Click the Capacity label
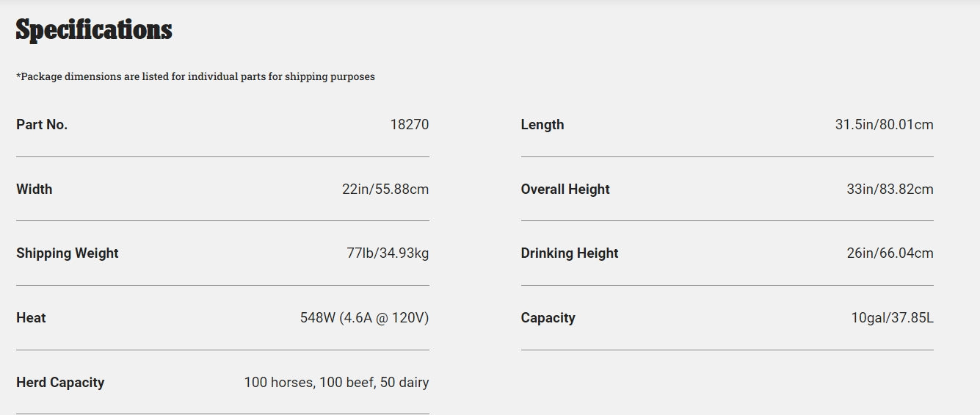Image resolution: width=980 pixels, height=415 pixels. (x=548, y=318)
